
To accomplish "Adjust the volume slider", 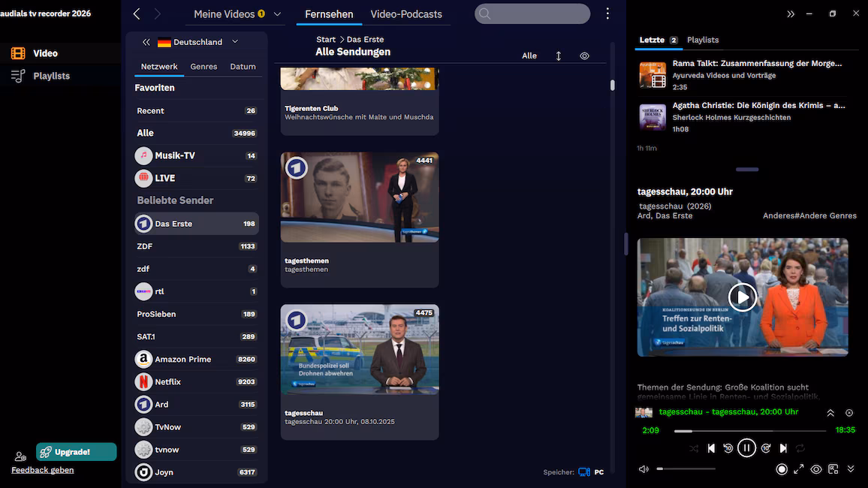I will click(x=686, y=469).
